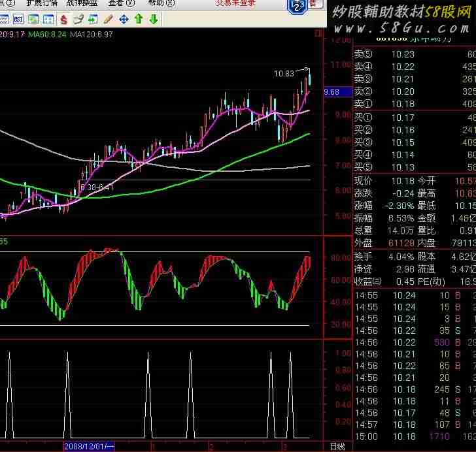Open the 查看 (View) menu

(x=122, y=3)
